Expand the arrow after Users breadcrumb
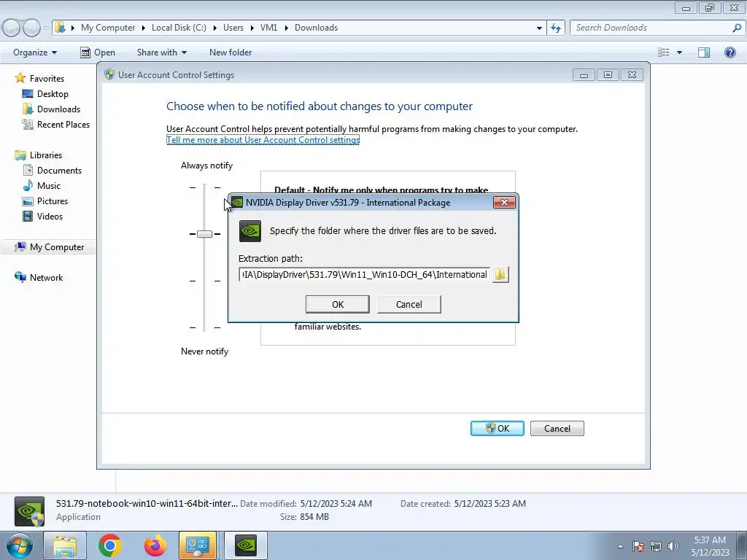This screenshot has width=747, height=560. click(252, 28)
